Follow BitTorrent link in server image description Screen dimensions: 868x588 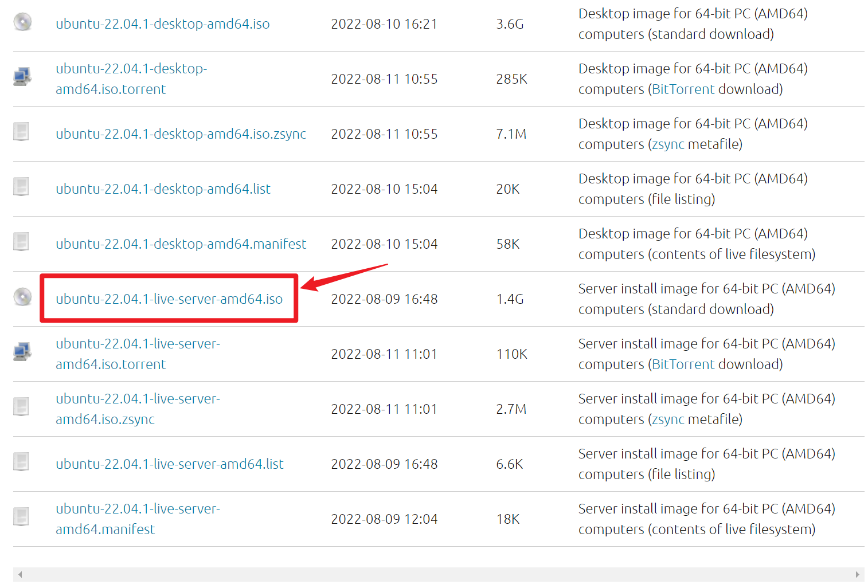click(x=683, y=364)
